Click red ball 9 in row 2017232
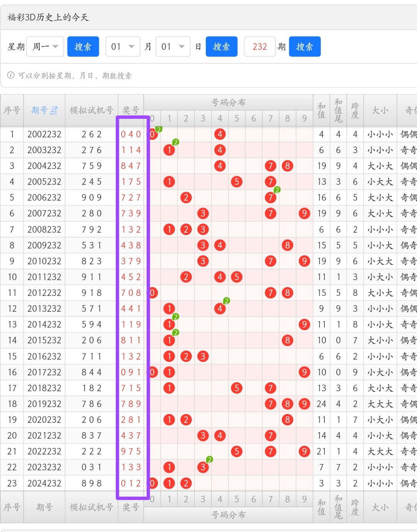Screen dimensions: 417x532 [304, 372]
